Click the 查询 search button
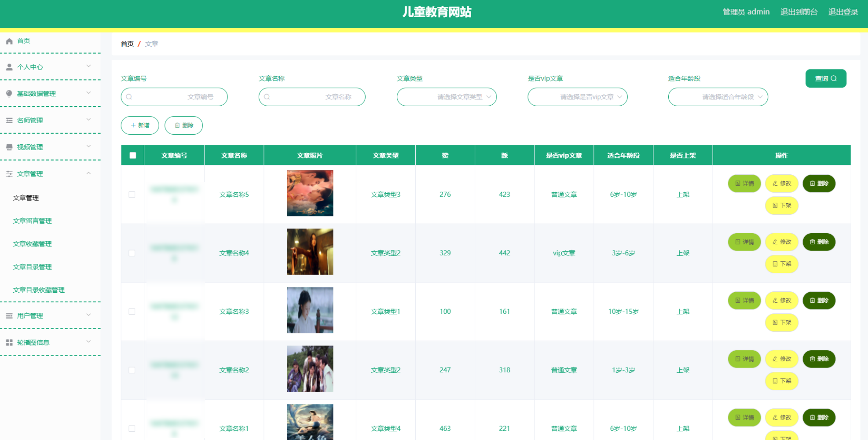This screenshot has width=868, height=441. coord(826,78)
